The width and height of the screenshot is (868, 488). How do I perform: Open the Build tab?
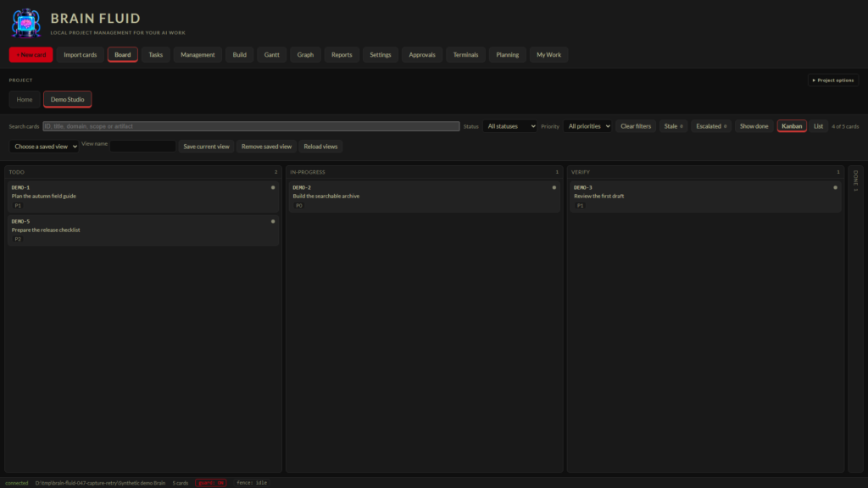click(240, 55)
